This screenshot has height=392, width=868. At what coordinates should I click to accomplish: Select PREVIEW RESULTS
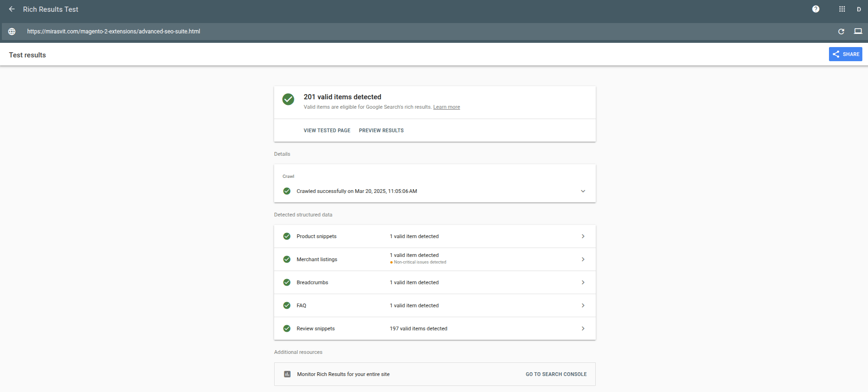tap(381, 130)
